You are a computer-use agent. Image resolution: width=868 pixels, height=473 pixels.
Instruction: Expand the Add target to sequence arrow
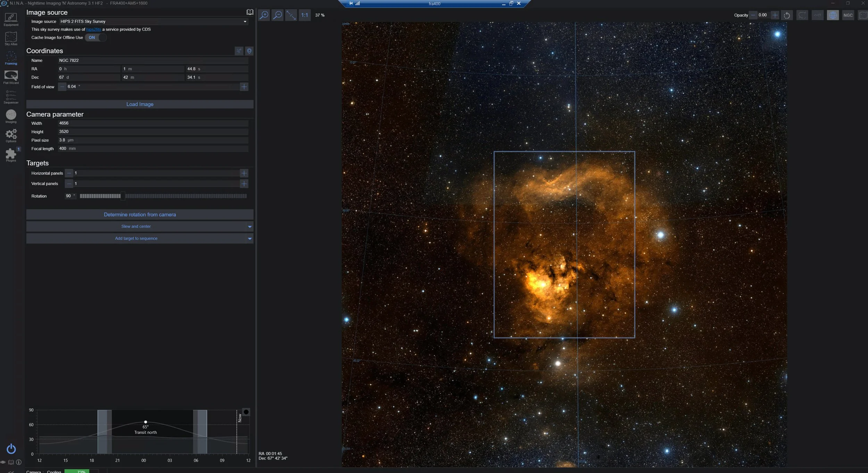pyautogui.click(x=250, y=239)
